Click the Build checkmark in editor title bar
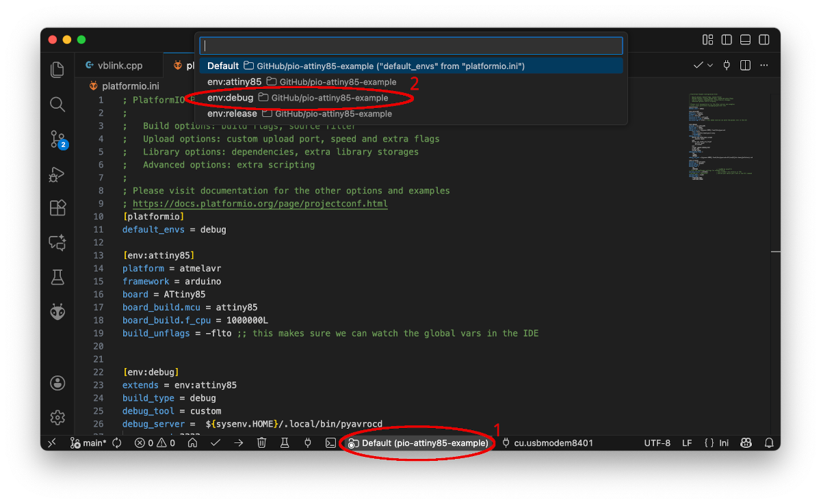The width and height of the screenshot is (821, 504). click(x=698, y=66)
